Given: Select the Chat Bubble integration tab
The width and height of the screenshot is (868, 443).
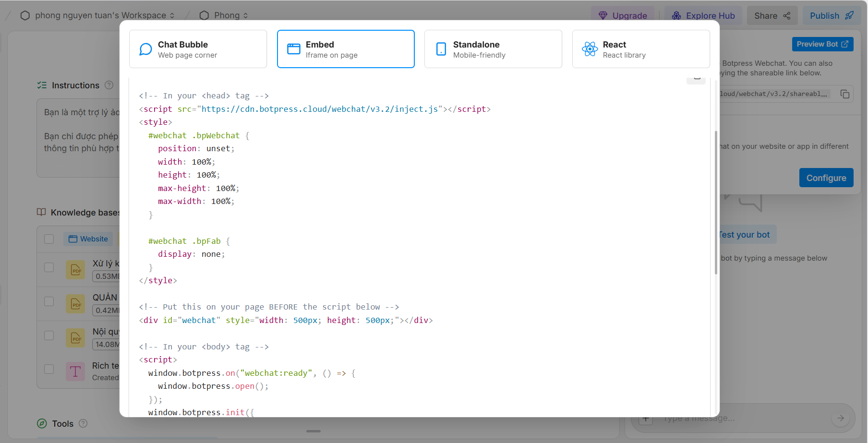Looking at the screenshot, I should tap(198, 49).
